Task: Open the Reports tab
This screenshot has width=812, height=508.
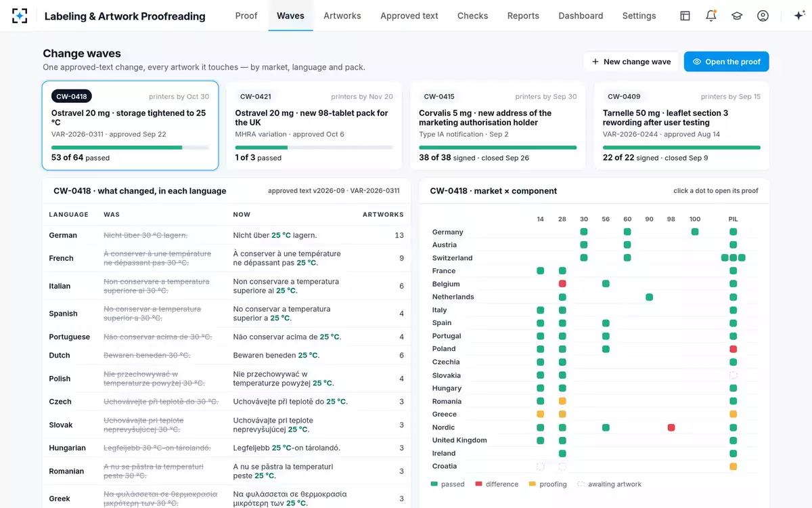Action: click(x=523, y=16)
